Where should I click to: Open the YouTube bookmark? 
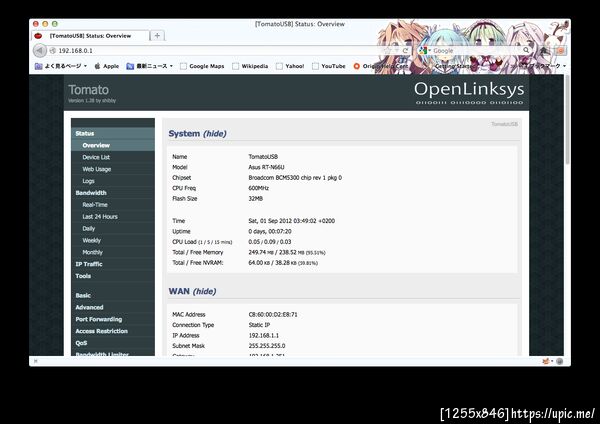(x=329, y=66)
